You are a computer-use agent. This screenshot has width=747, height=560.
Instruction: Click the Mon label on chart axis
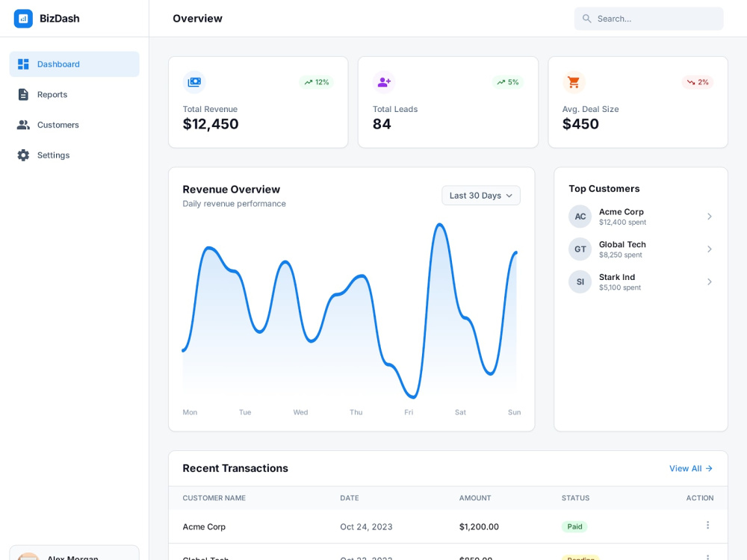(x=190, y=412)
